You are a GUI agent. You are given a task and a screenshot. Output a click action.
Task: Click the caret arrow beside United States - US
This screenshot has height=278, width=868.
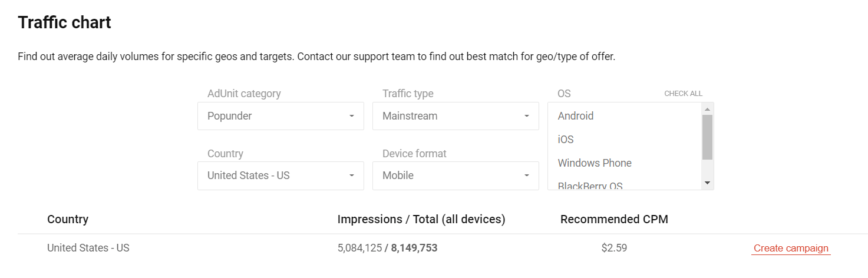tap(352, 176)
